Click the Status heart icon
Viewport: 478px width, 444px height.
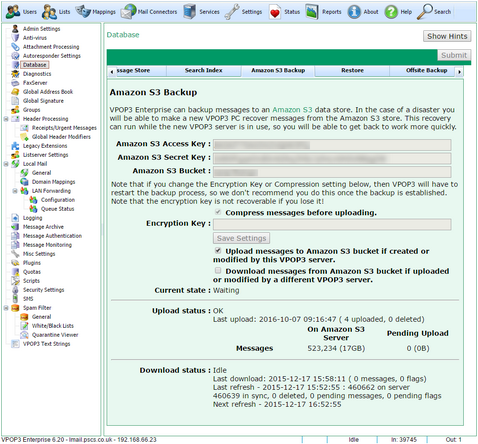pyautogui.click(x=275, y=12)
